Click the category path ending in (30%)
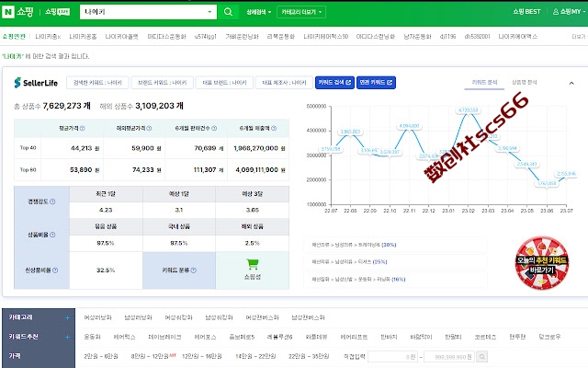 click(x=354, y=245)
